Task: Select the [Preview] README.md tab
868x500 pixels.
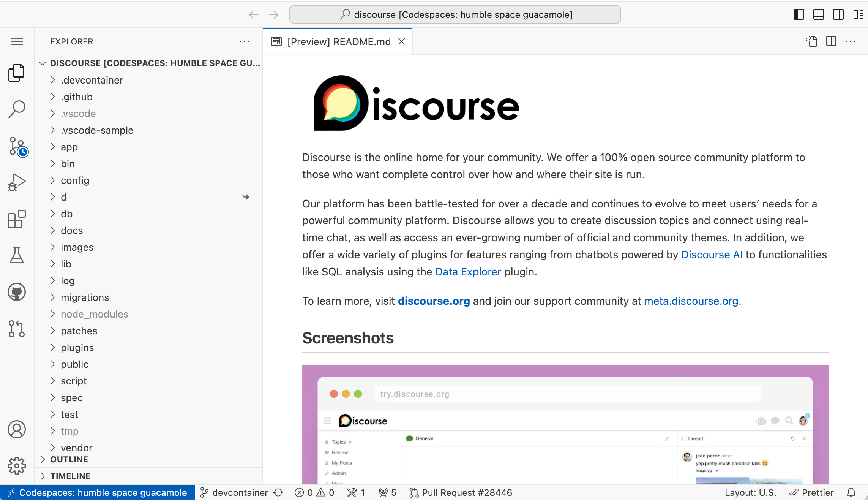Action: [x=339, y=41]
